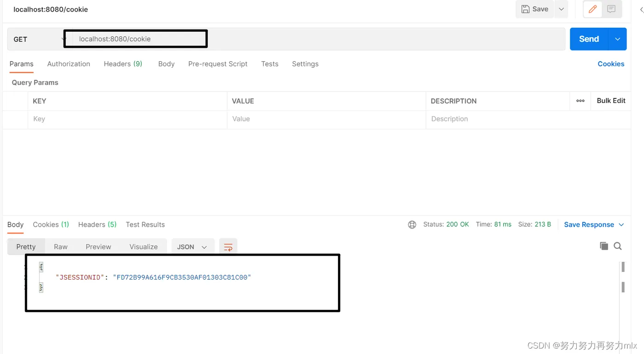Click the Time: 81 ms text
This screenshot has width=644, height=354.
point(494,224)
